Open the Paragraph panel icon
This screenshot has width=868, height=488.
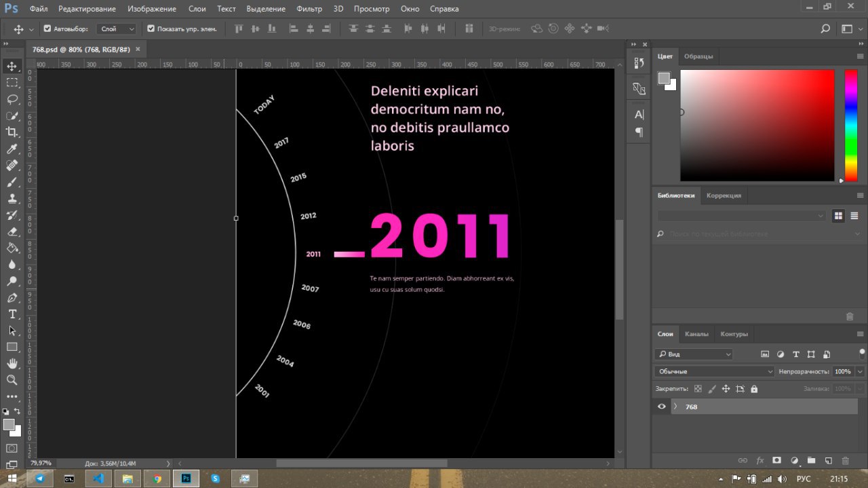(639, 132)
